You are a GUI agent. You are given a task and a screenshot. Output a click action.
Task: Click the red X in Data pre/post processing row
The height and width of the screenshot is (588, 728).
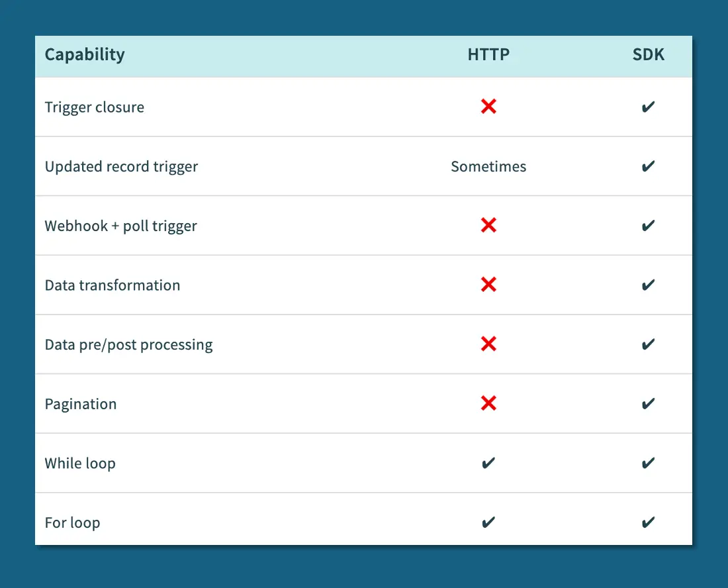point(488,344)
